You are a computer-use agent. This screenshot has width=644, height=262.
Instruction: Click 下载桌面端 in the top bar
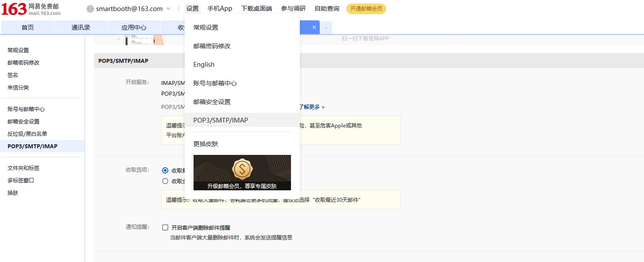click(256, 9)
